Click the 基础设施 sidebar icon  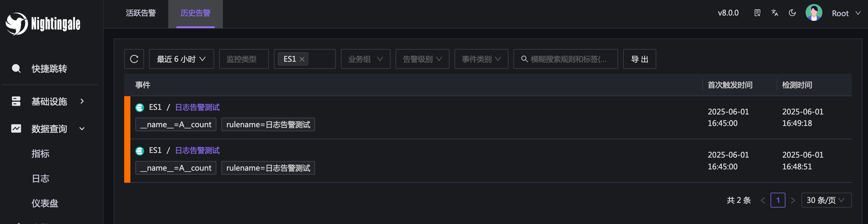(16, 101)
